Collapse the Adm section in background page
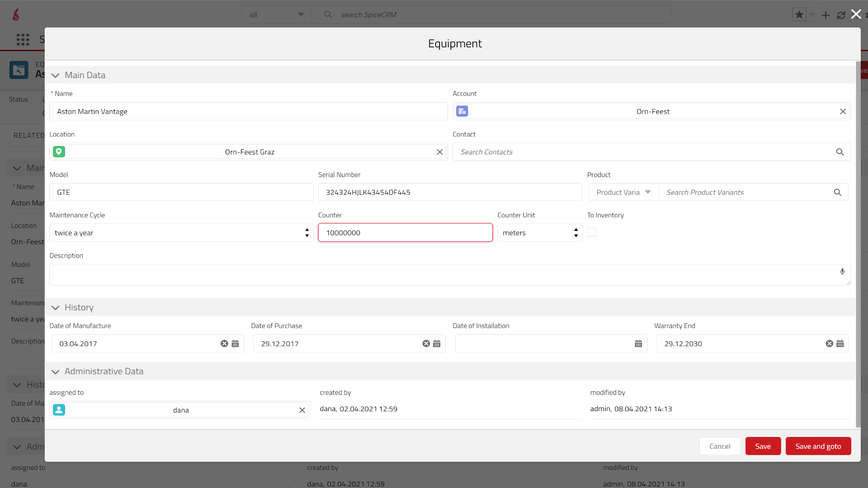 [x=17, y=447]
